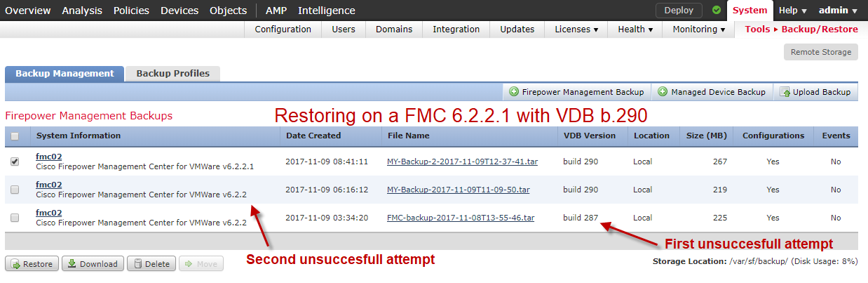Click the Upload Backup icon
The width and height of the screenshot is (868, 283).
(785, 92)
